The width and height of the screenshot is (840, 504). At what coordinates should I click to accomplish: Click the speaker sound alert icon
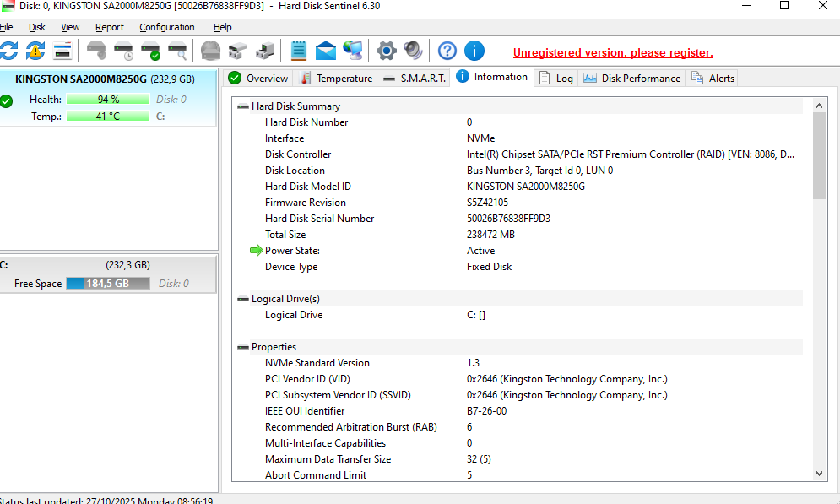click(x=413, y=51)
